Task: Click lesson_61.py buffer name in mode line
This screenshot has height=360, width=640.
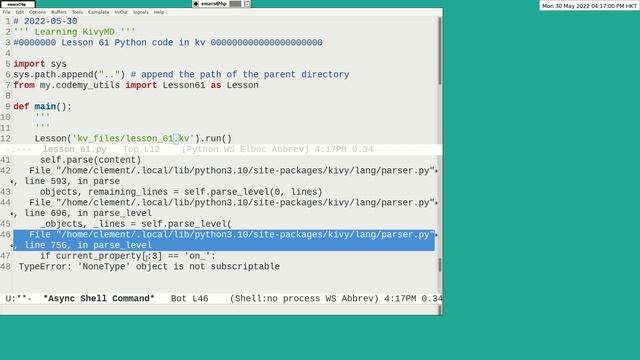Action: pyautogui.click(x=74, y=149)
